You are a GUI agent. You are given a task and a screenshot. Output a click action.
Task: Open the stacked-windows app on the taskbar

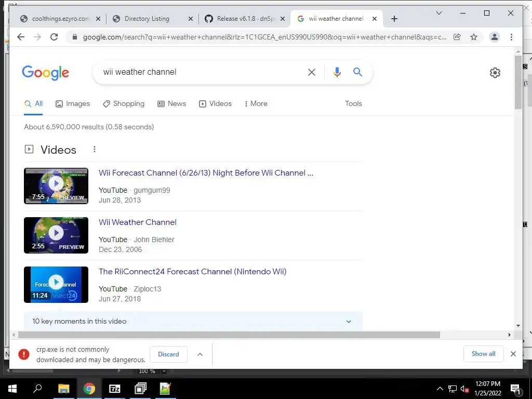click(x=140, y=389)
